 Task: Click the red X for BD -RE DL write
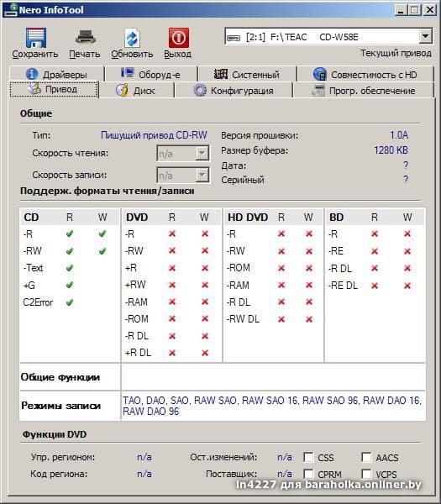(407, 285)
